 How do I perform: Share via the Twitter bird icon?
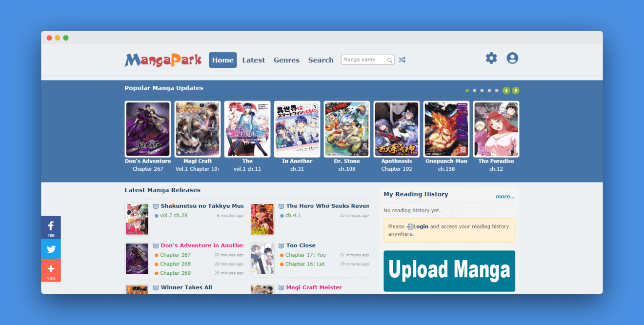(51, 249)
